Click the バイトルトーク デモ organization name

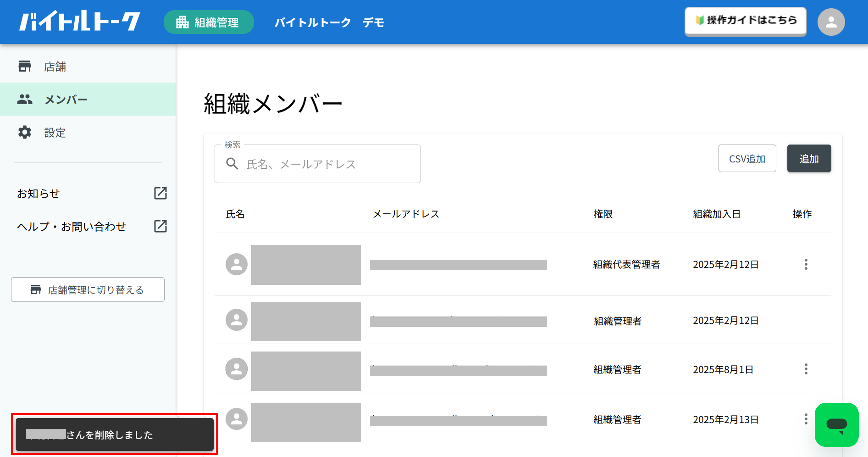[x=329, y=23]
